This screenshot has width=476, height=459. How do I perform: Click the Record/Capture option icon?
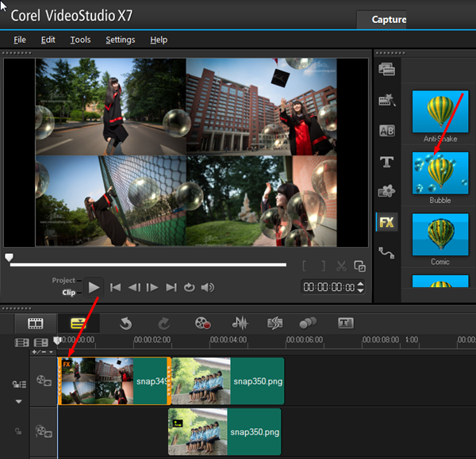[202, 323]
